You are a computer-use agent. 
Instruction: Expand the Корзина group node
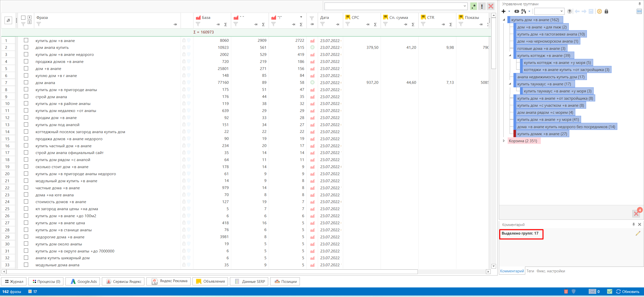[x=504, y=141]
